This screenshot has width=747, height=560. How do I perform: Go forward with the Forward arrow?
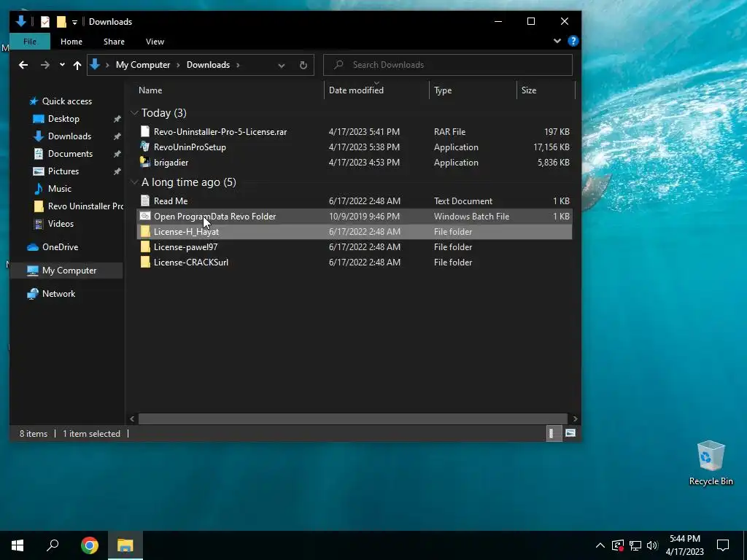(45, 65)
